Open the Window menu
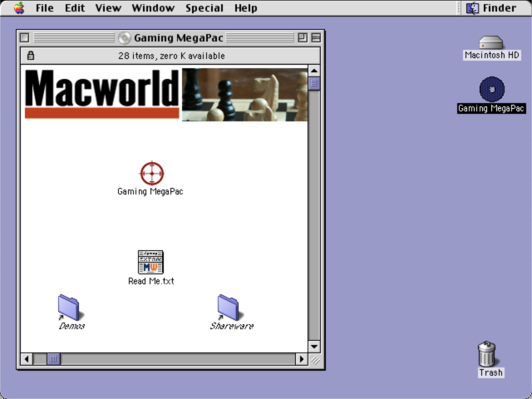The image size is (532, 399). pyautogui.click(x=153, y=7)
